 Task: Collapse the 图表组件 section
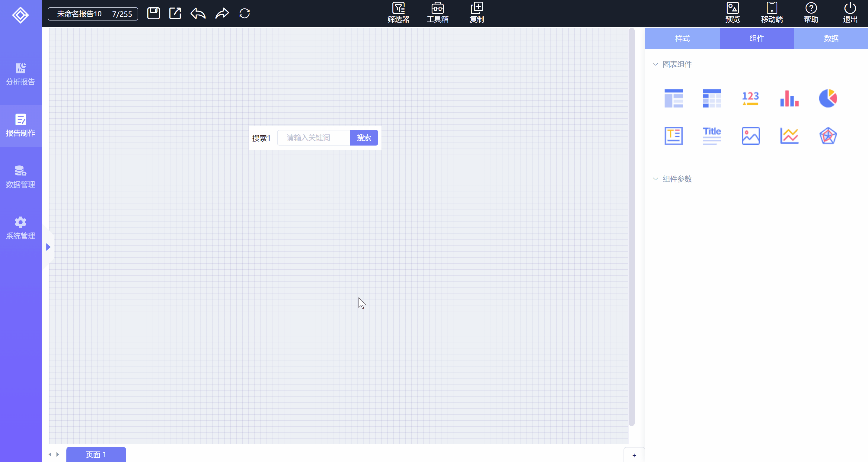(x=656, y=64)
